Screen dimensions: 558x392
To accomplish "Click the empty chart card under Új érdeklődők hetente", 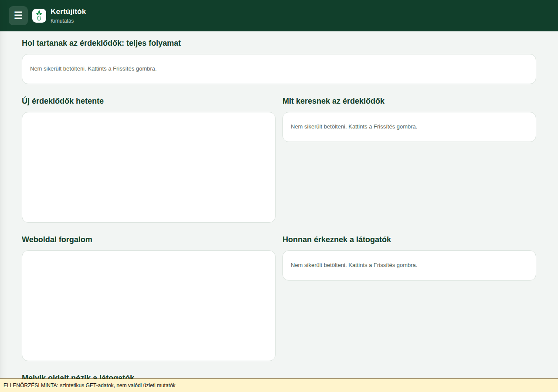I will coord(149,167).
